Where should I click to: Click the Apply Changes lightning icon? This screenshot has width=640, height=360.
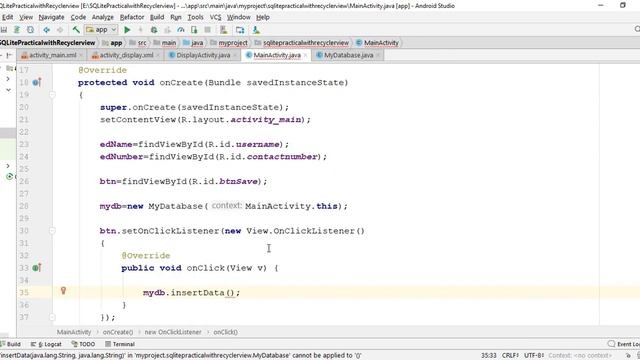(x=140, y=30)
